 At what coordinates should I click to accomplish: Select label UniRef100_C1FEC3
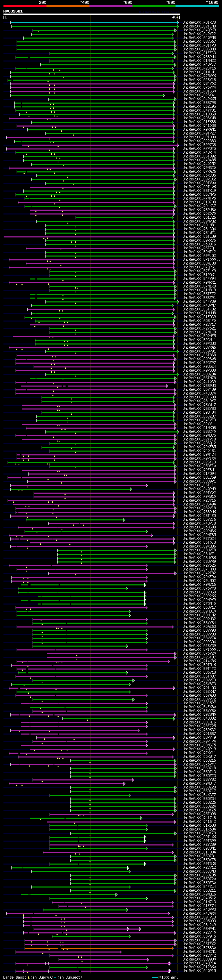[x=199, y=53]
